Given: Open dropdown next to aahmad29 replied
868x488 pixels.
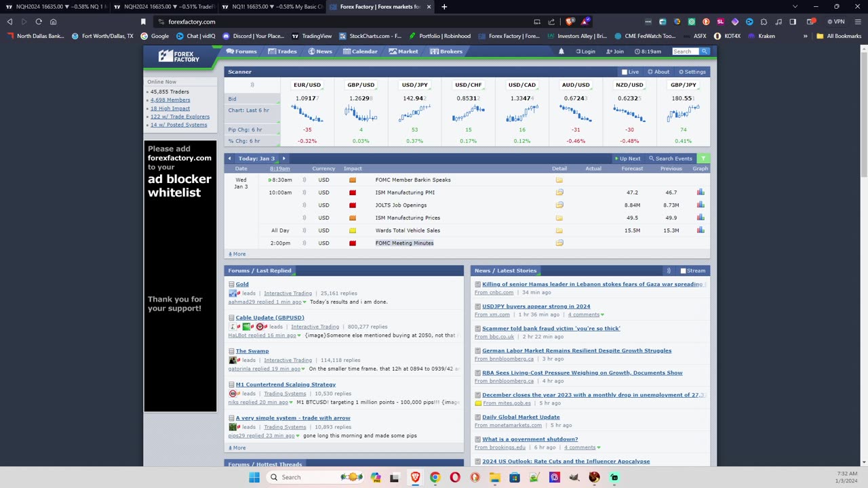Looking at the screenshot, I should [304, 302].
